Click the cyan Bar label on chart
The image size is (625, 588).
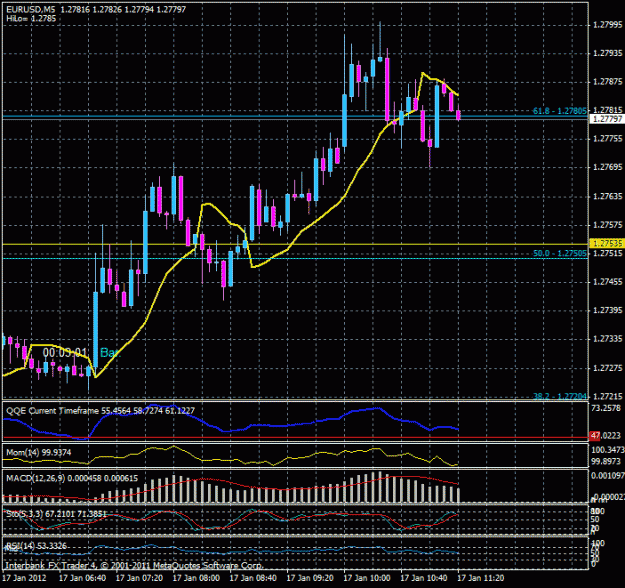tap(110, 352)
